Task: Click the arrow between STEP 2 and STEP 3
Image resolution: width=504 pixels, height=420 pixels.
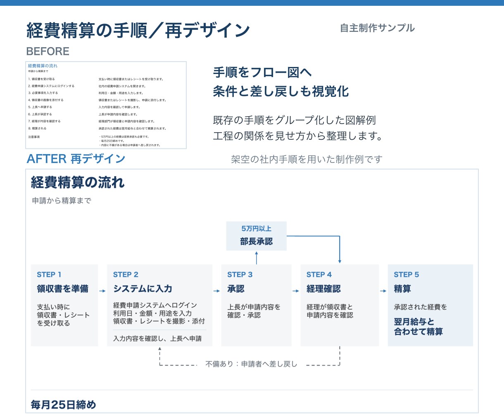Action: 217,291
